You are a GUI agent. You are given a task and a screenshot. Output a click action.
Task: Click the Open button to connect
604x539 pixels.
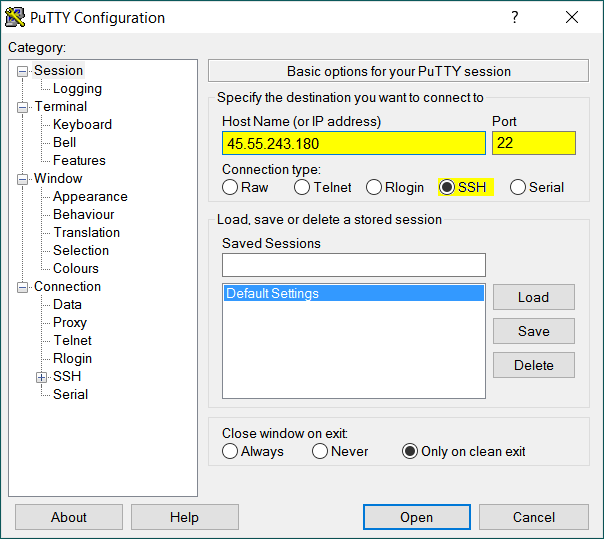(417, 517)
